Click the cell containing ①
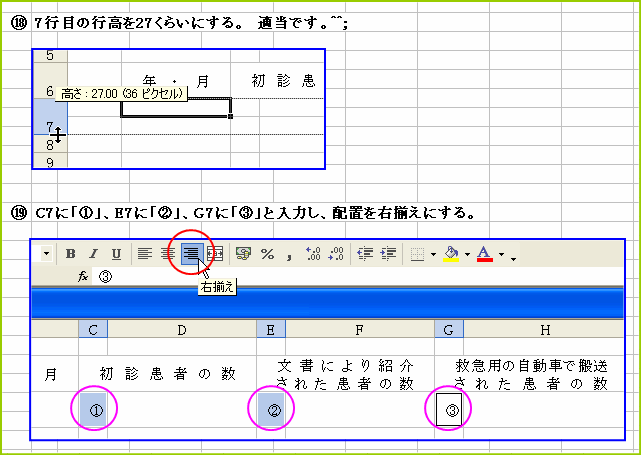Screen dimensions: 641x455 [x=93, y=410]
